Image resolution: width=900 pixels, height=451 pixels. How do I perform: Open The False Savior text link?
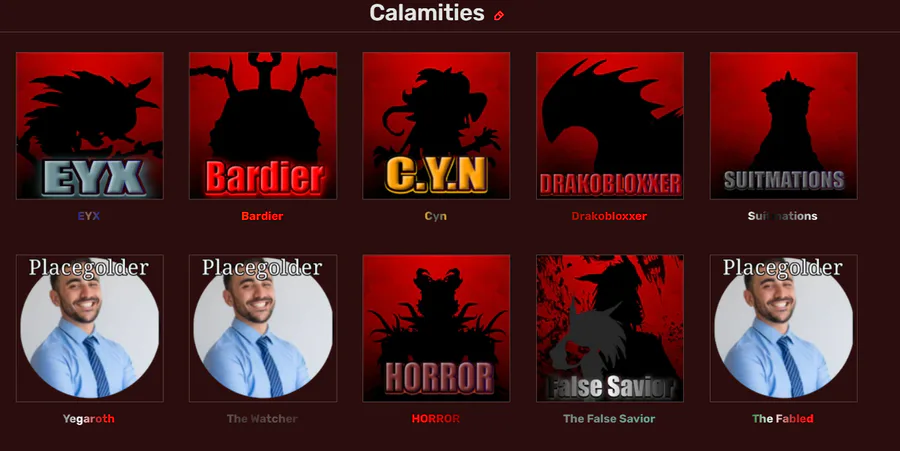pos(609,419)
